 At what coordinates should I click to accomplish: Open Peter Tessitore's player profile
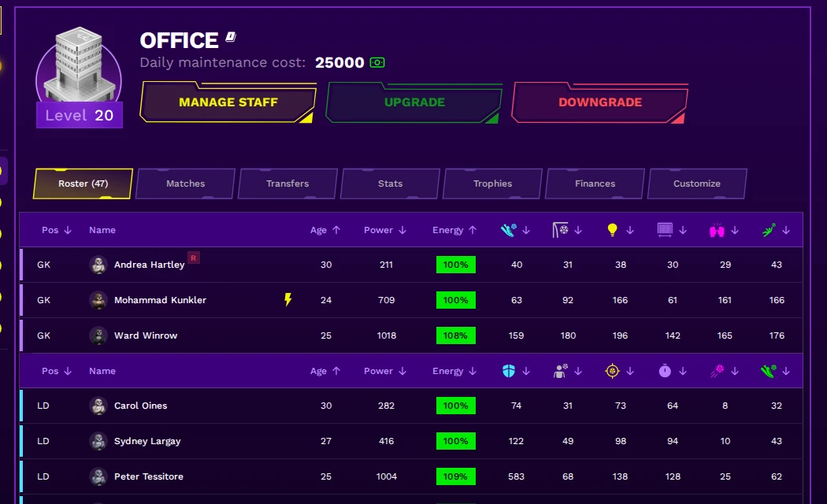click(x=149, y=476)
